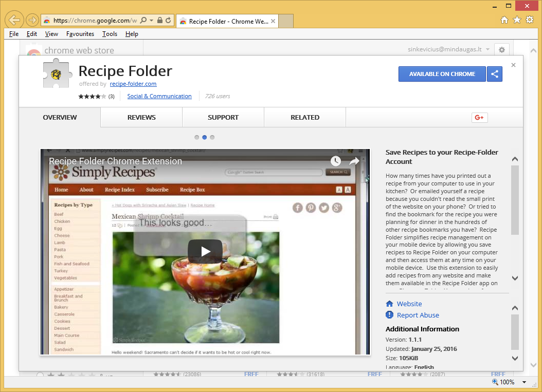Click the description panel scrollbar thumb
The width and height of the screenshot is (542, 392).
tap(515, 200)
